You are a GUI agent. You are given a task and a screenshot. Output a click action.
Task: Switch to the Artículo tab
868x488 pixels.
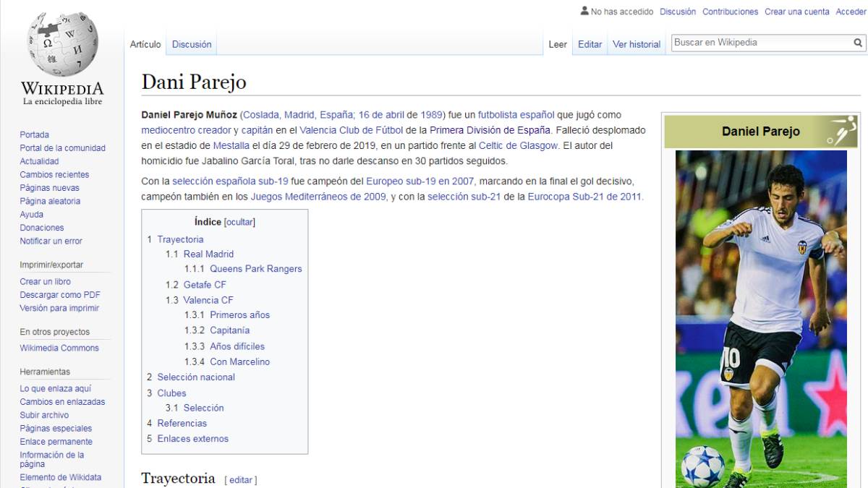coord(145,44)
